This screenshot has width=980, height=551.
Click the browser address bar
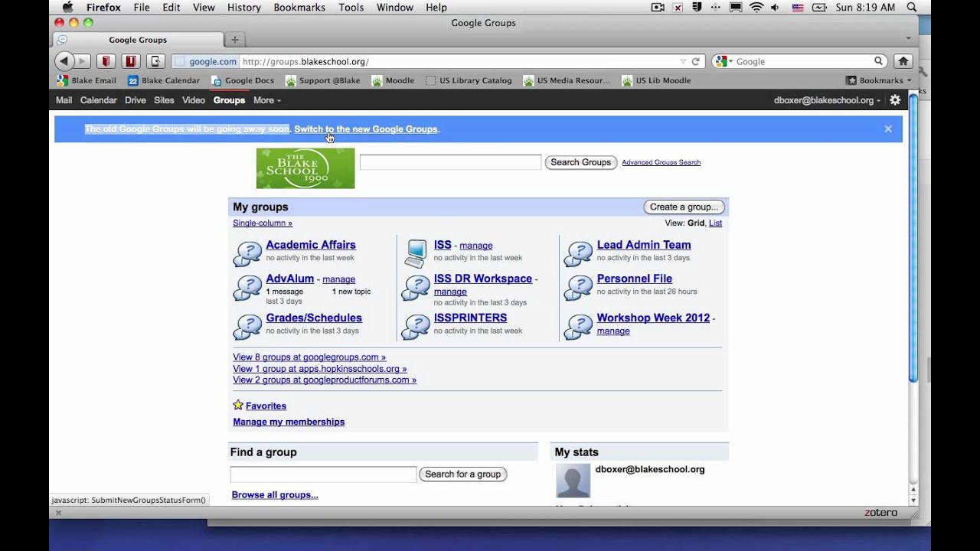click(459, 61)
